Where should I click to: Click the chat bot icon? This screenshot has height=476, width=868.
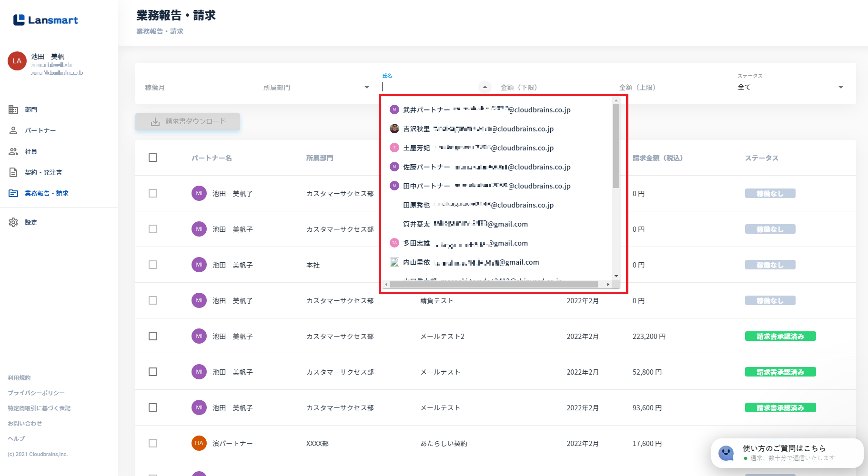tap(726, 453)
